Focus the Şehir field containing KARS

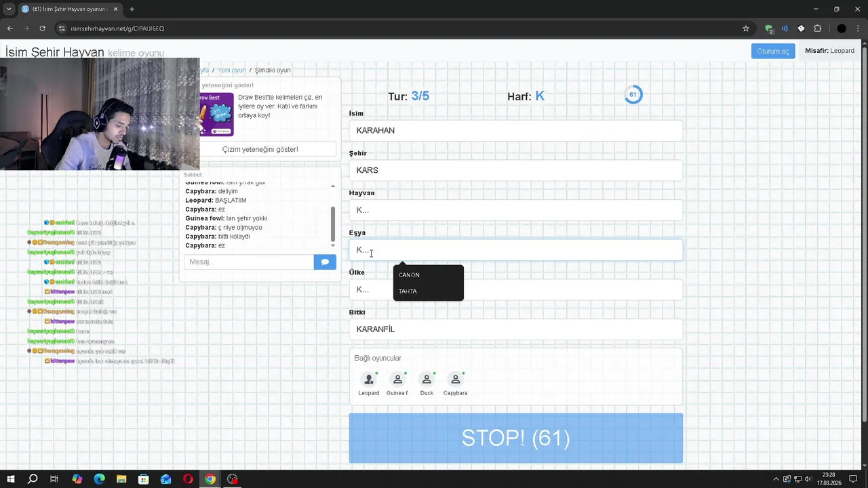[516, 170]
